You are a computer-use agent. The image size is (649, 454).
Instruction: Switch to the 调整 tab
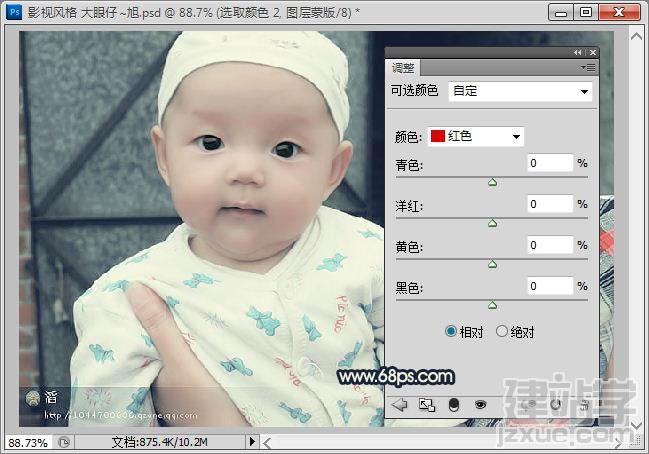[403, 67]
